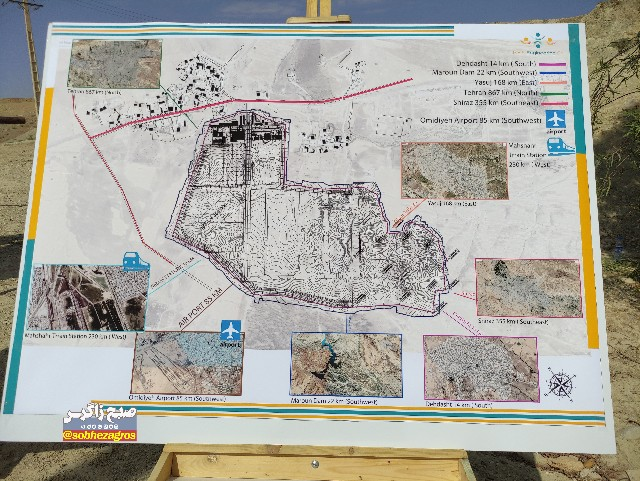Open the Yasuj 168 km aerial photo
Viewport: 640px width, 481px height.
[x=455, y=170]
